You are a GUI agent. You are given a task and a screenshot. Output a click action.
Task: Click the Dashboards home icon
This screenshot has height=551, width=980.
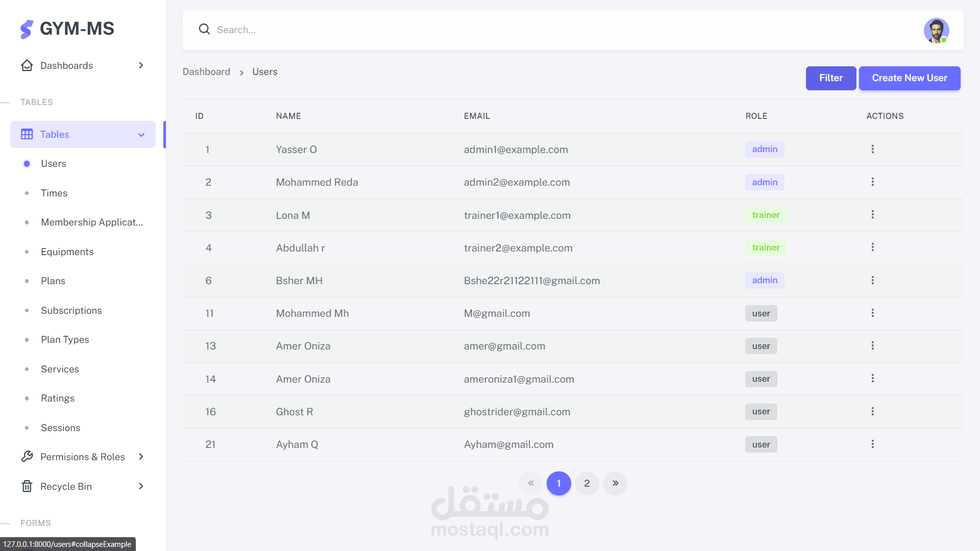pyautogui.click(x=27, y=66)
